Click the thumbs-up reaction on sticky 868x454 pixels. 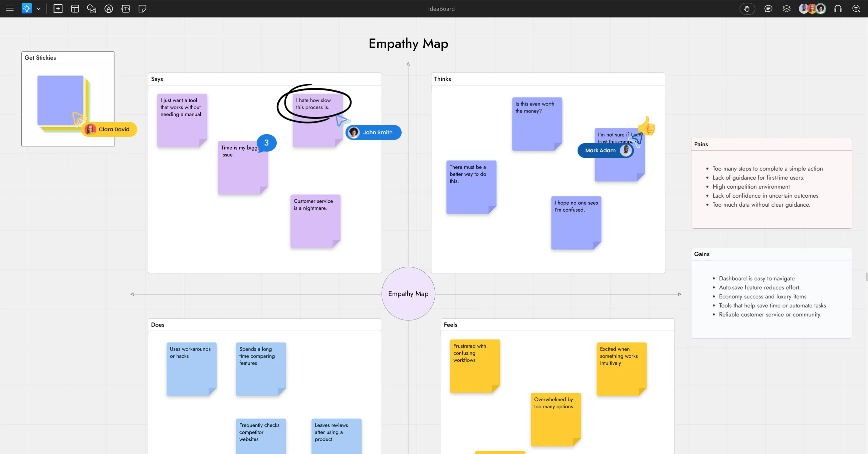(647, 127)
